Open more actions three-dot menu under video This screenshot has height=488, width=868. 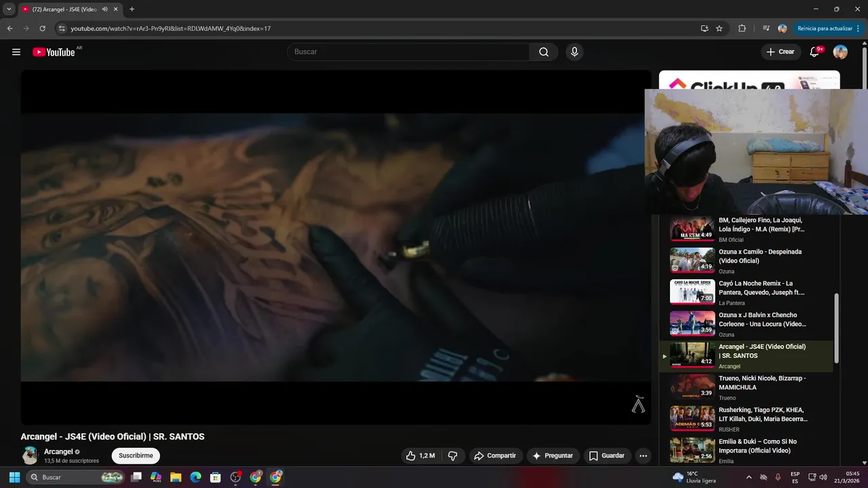[x=643, y=456]
